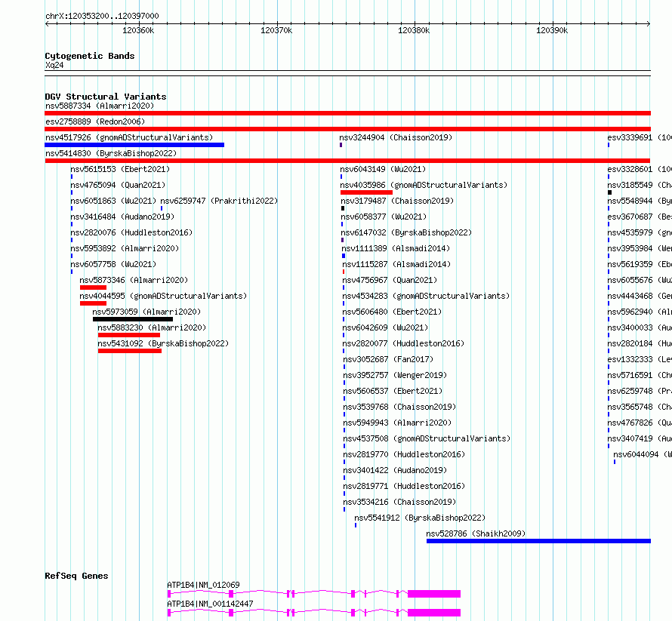Click the nsv5414830 (ByrskaBishop2022) label
Image resolution: width=672 pixels, height=621 pixels.
click(x=111, y=153)
